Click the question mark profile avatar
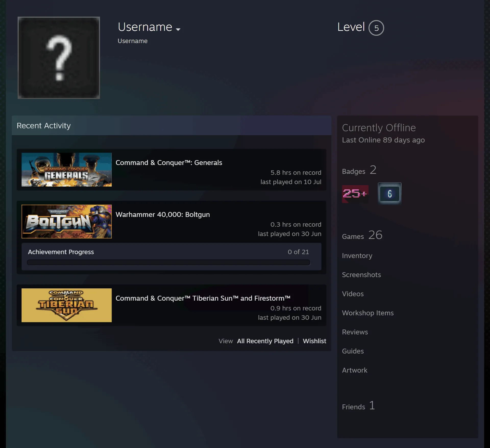The width and height of the screenshot is (490, 448). 59,58
